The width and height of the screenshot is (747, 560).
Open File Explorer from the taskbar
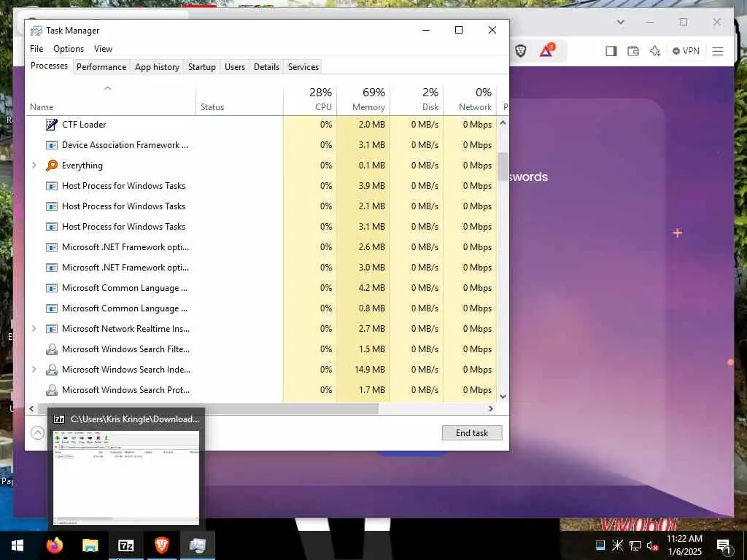[90, 545]
